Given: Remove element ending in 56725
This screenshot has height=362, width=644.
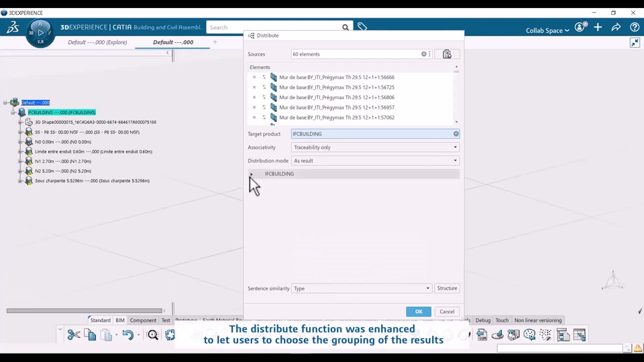Looking at the screenshot, I should pos(254,87).
